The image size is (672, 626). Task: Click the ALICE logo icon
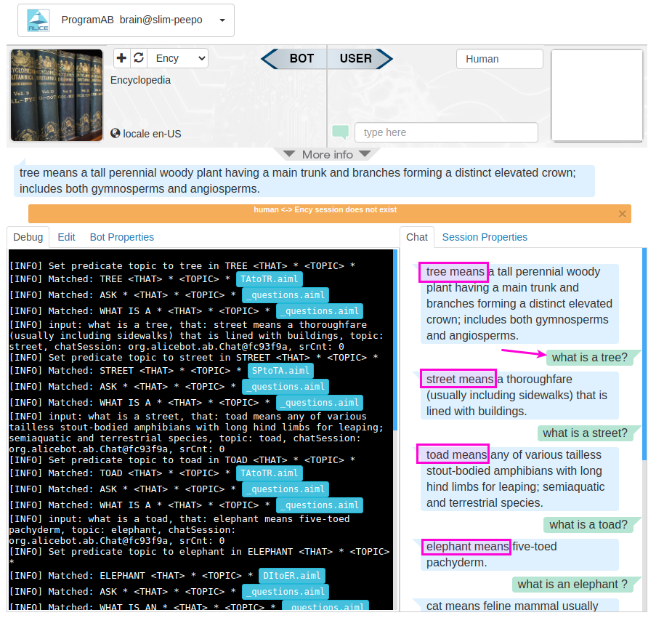39,20
